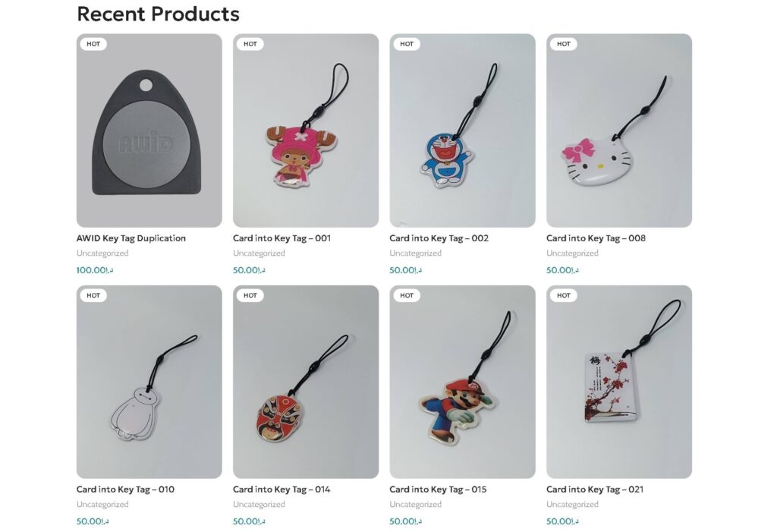The width and height of the screenshot is (777, 532).
Task: Open the AWID key tag product image
Action: (149, 131)
